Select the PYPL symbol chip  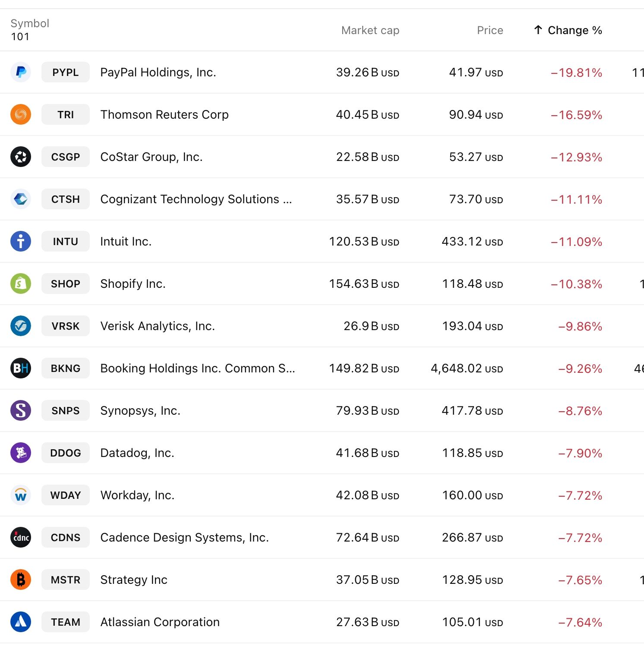pyautogui.click(x=65, y=72)
